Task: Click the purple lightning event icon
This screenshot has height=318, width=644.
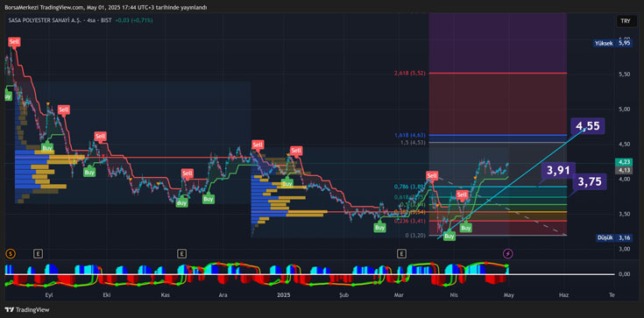Action: [508, 253]
